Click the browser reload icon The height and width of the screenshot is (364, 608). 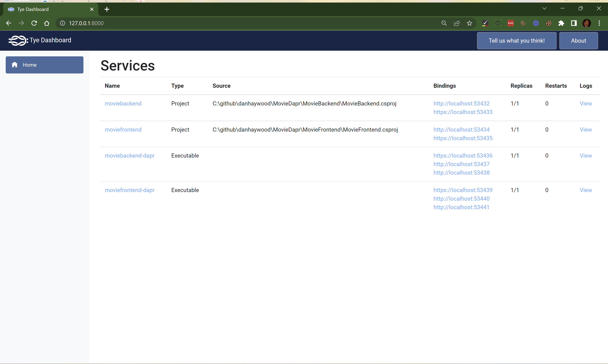34,23
